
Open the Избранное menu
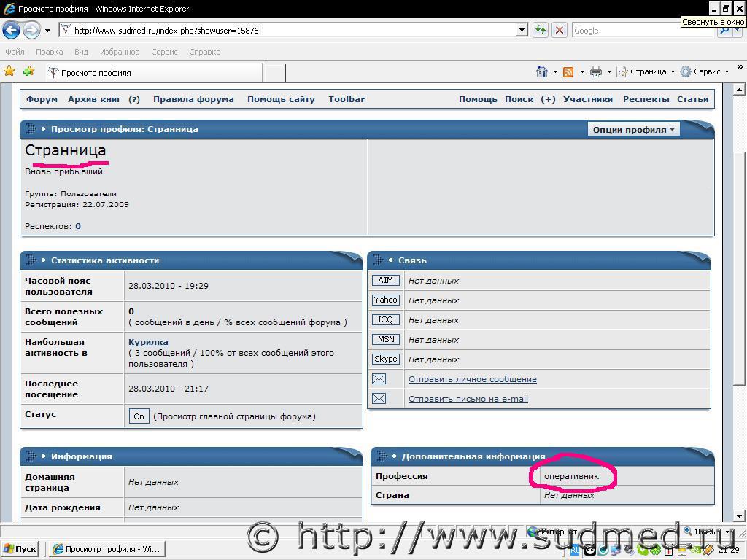coord(120,52)
